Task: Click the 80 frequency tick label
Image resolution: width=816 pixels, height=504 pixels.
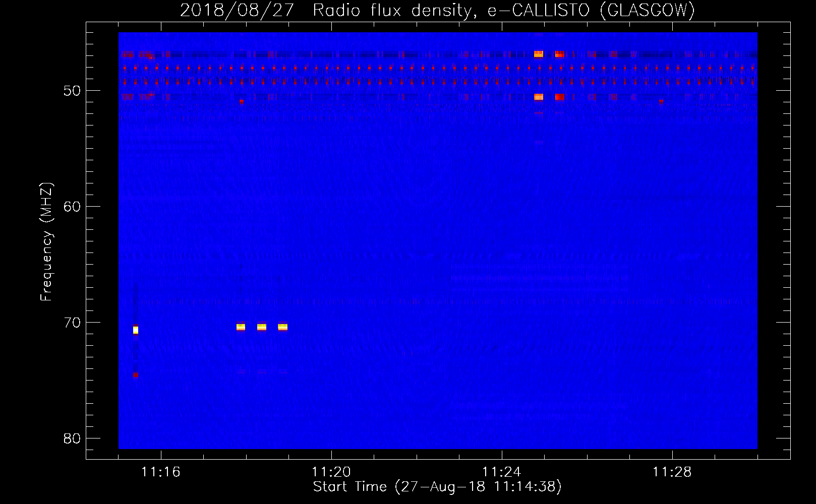Action: pos(72,438)
